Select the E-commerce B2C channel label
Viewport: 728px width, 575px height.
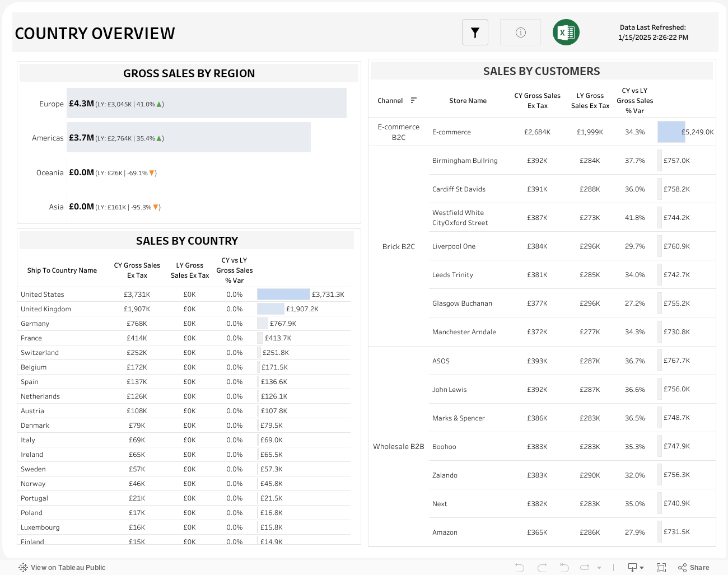point(399,132)
